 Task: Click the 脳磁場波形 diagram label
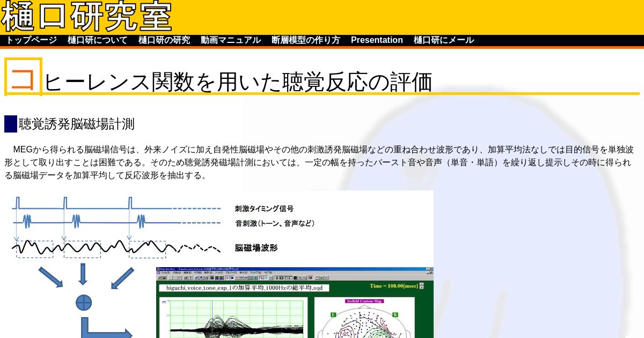[256, 248]
